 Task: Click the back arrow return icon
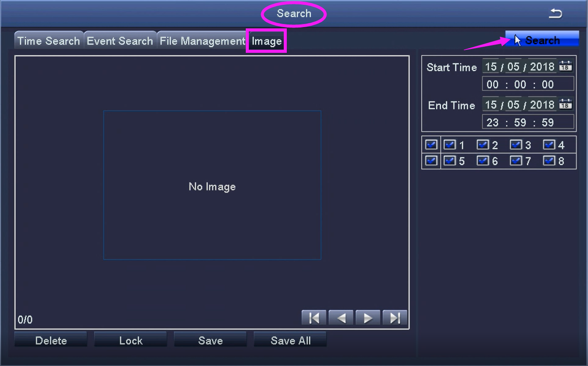(x=555, y=14)
